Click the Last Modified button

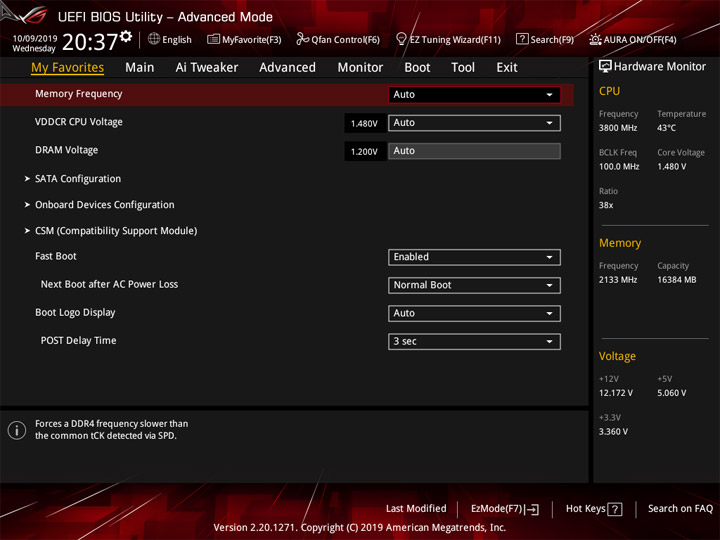pos(416,508)
